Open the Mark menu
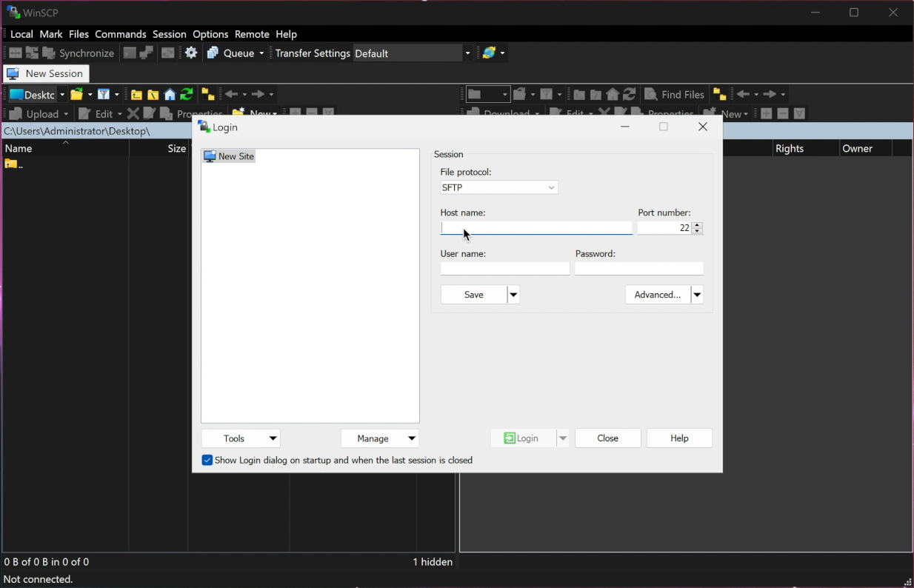This screenshot has height=588, width=914. [x=51, y=34]
